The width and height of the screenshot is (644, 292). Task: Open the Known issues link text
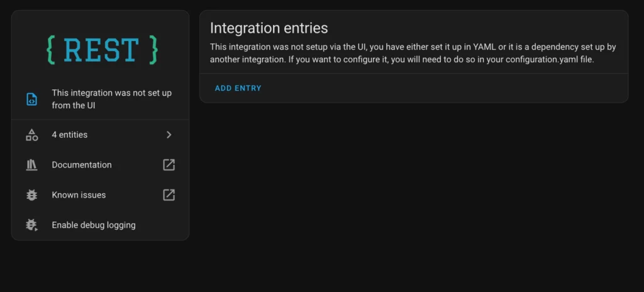click(79, 195)
